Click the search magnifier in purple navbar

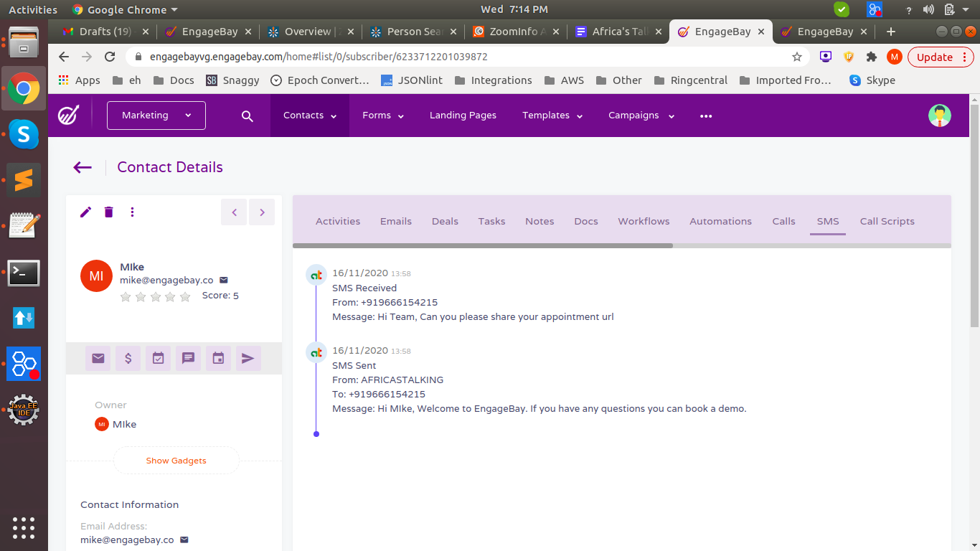pyautogui.click(x=248, y=116)
